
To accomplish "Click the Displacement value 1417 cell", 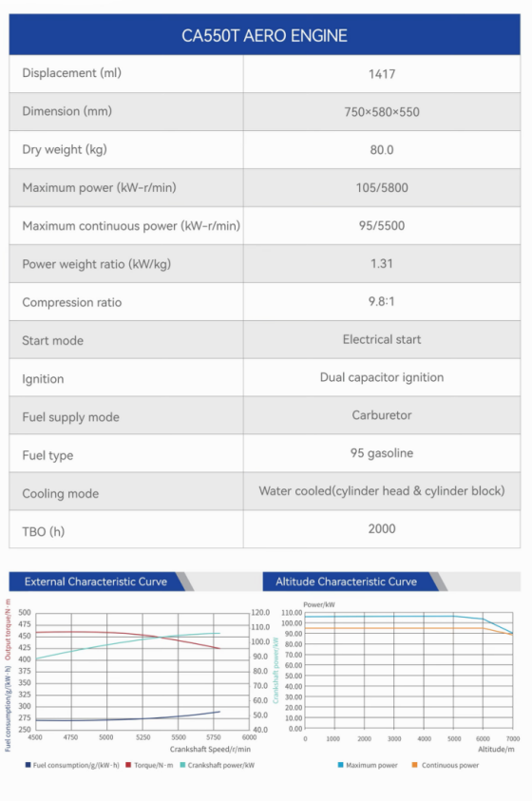I will tap(382, 73).
